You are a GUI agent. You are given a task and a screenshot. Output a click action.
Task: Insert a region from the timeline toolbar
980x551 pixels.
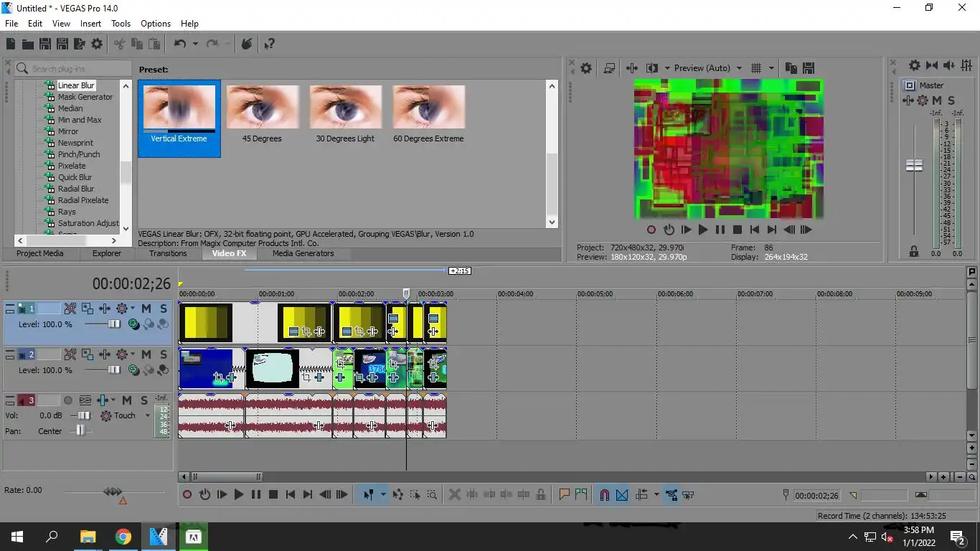pos(580,494)
